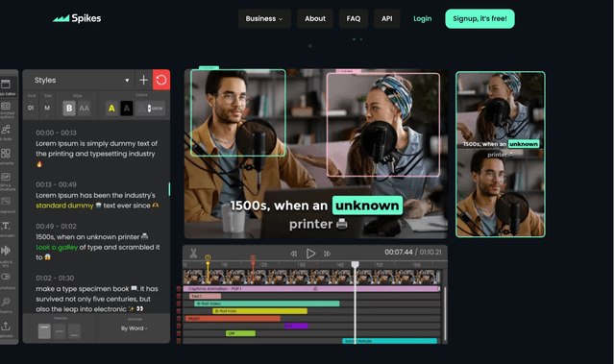This screenshot has height=364, width=615.
Task: Click the caption segment timed 00:00 - 00:13
Action: click(96, 149)
